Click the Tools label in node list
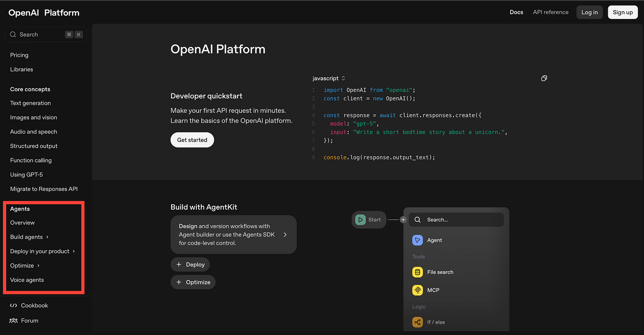The width and height of the screenshot is (644, 335). coord(418,257)
